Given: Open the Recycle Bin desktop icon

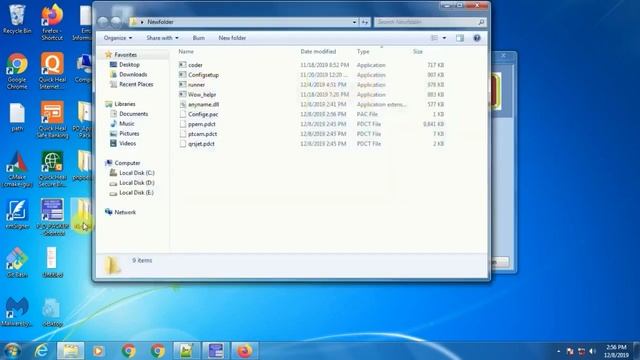Looking at the screenshot, I should coord(17,20).
